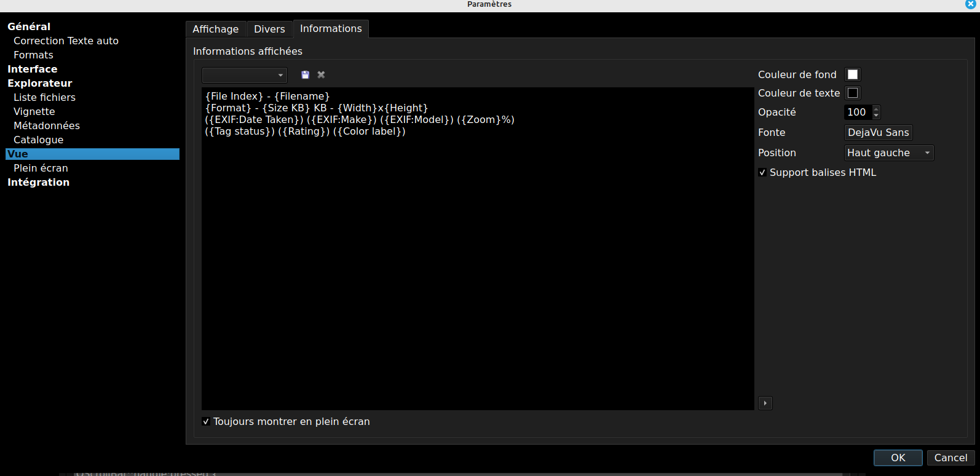Save the current info preset (floppy icon)

coord(305,75)
